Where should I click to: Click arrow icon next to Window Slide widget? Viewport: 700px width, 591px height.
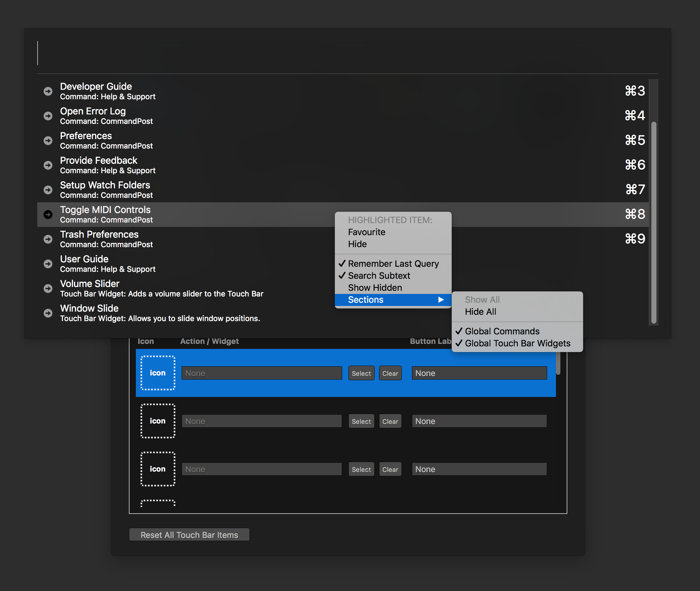coord(48,313)
